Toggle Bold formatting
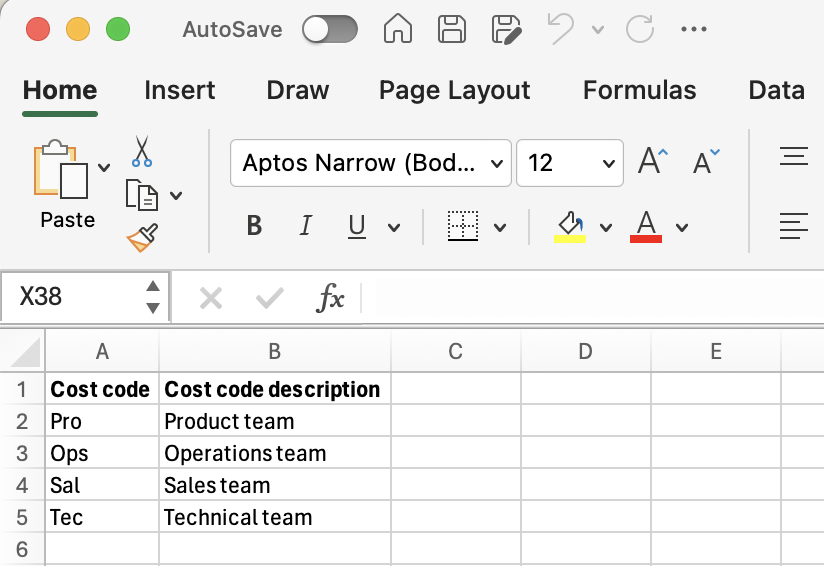This screenshot has width=824, height=566. point(254,227)
